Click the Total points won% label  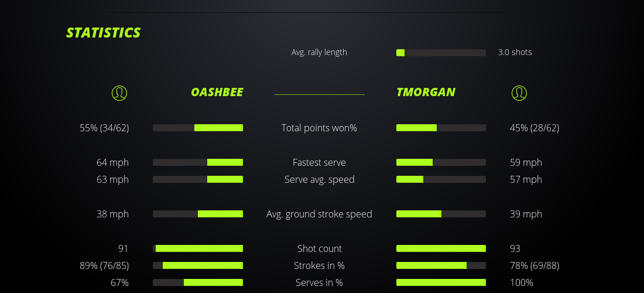(x=319, y=128)
